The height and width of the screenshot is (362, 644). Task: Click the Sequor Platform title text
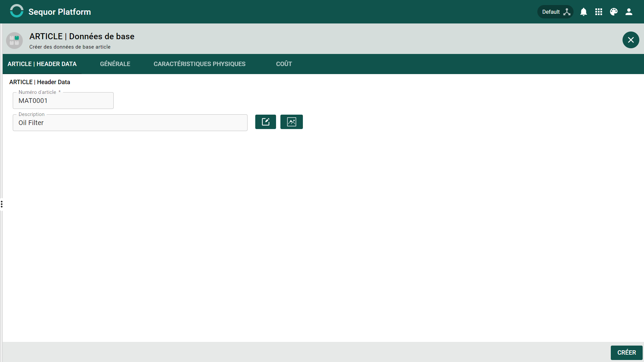[60, 12]
